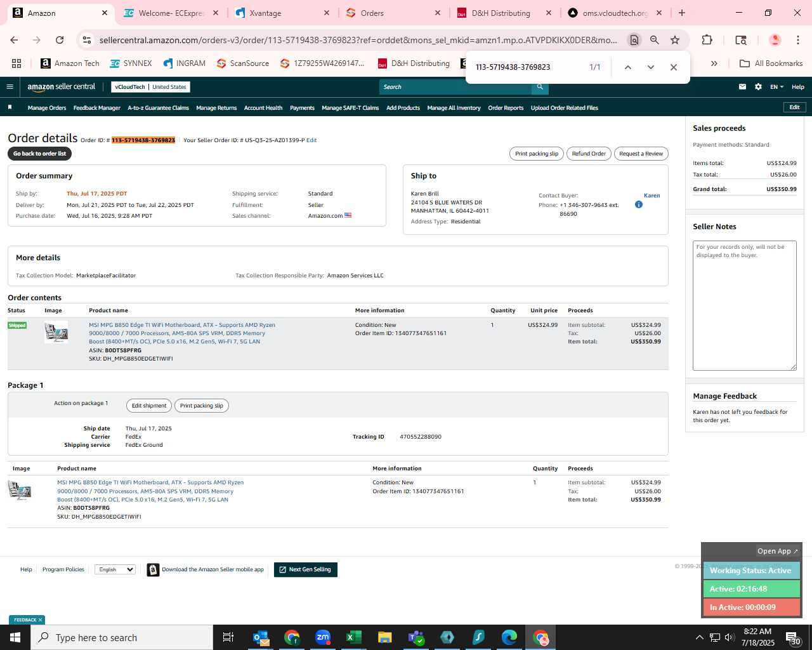Open the mail messages icon
The height and width of the screenshot is (650, 812).
click(742, 87)
